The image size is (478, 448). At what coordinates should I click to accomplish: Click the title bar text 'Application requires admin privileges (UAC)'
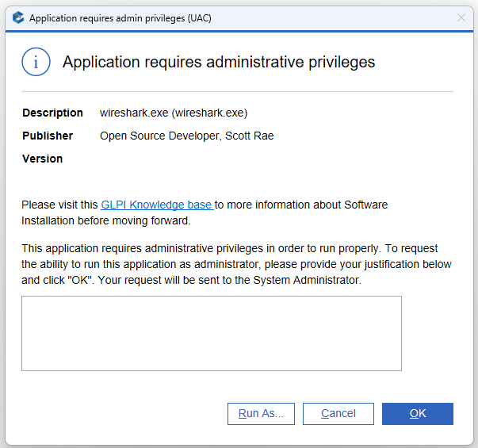pyautogui.click(x=120, y=18)
